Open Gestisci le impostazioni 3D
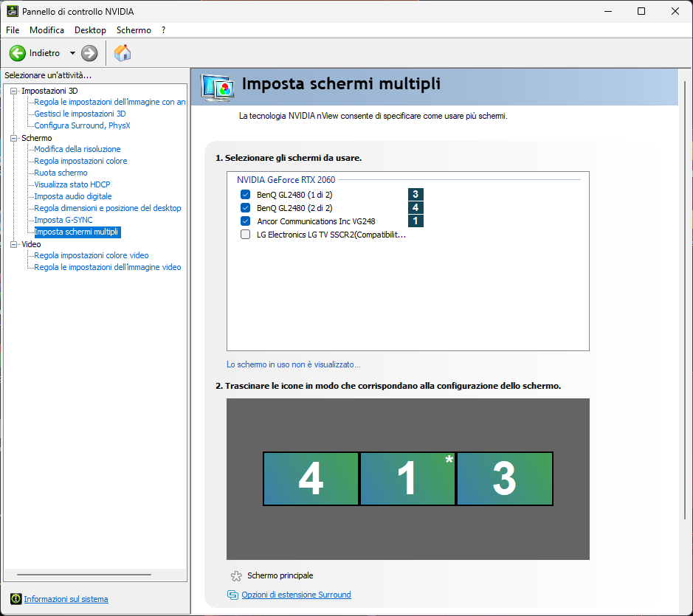This screenshot has width=693, height=616. (80, 114)
